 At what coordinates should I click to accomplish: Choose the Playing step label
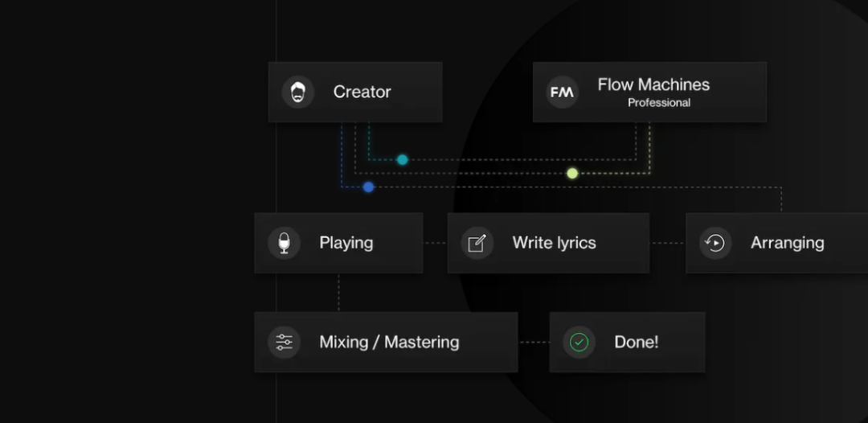[346, 243]
